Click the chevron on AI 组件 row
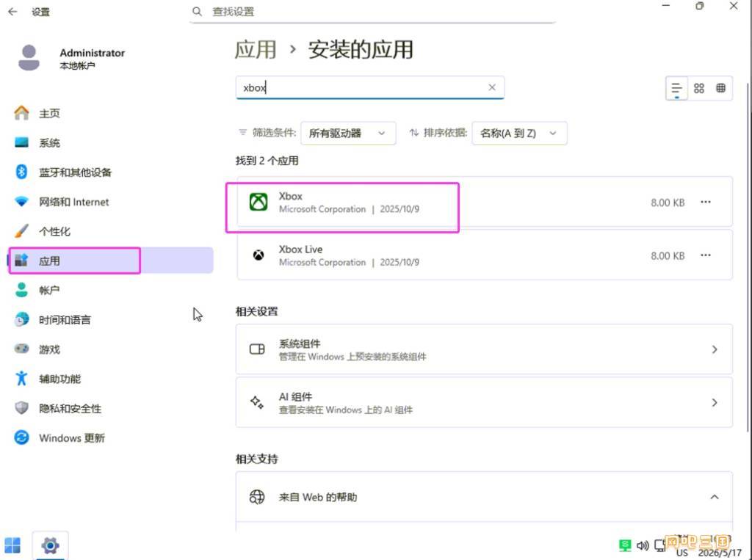 click(x=714, y=402)
